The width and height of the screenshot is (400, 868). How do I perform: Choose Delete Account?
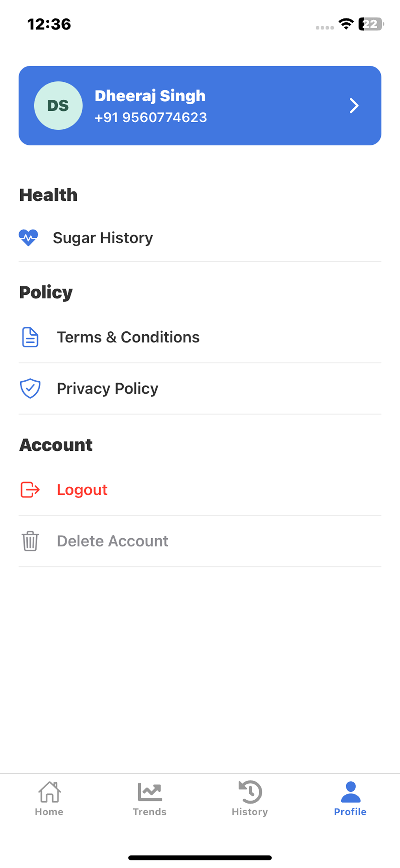(200, 541)
